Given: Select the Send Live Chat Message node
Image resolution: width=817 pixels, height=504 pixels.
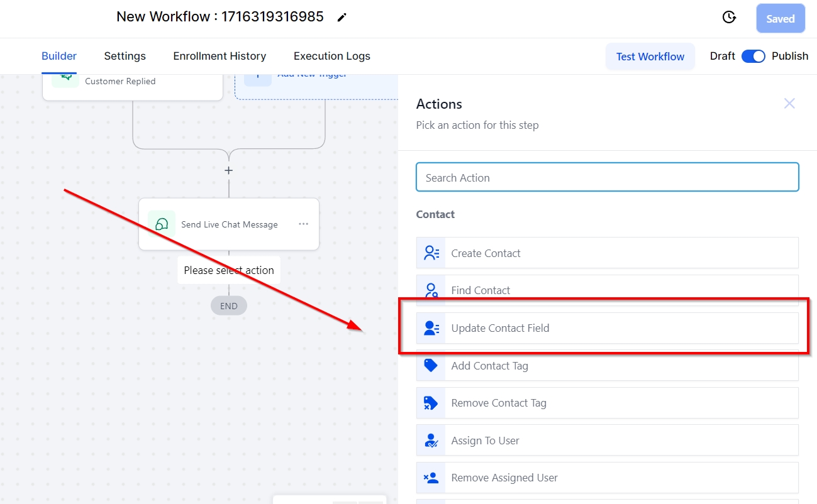Looking at the screenshot, I should [229, 224].
